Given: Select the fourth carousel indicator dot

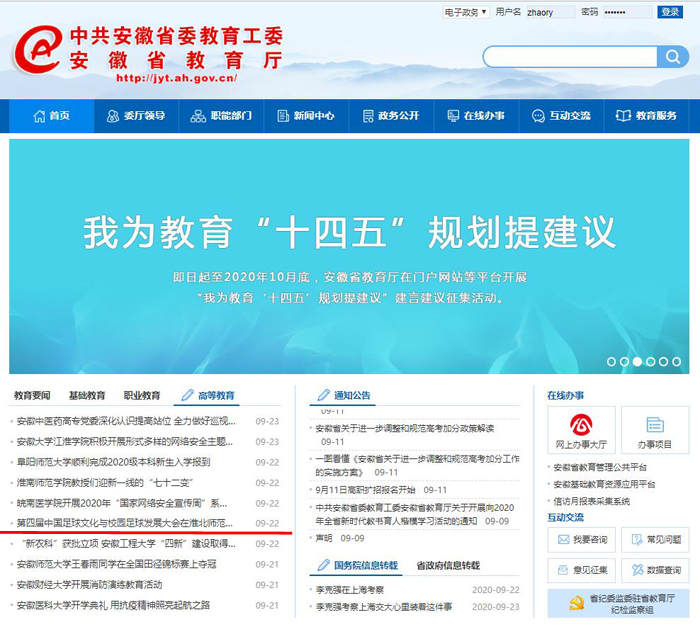Looking at the screenshot, I should click(x=650, y=361).
